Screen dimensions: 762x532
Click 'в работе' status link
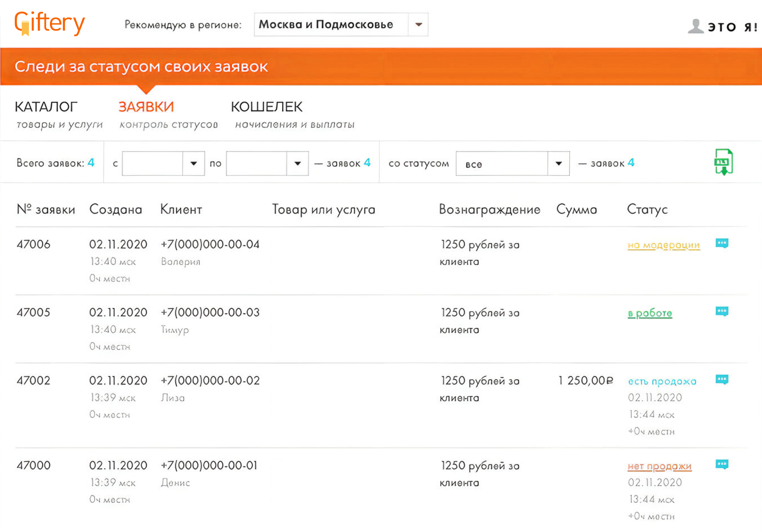click(650, 313)
